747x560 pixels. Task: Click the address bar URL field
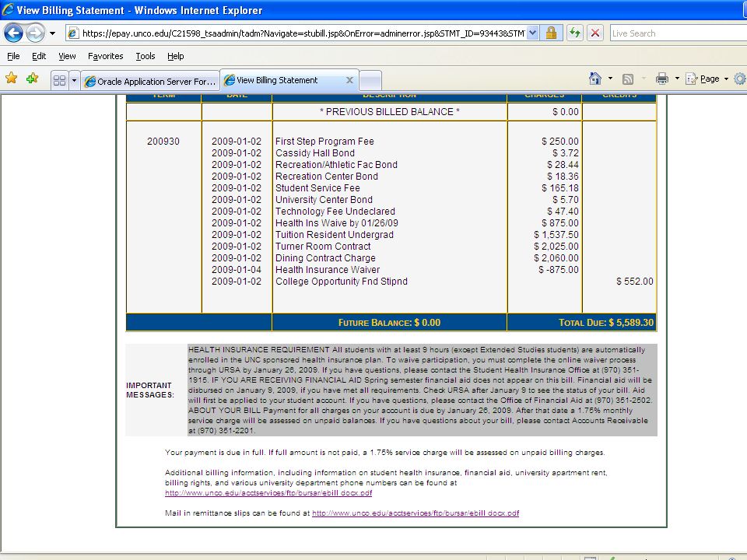[303, 33]
